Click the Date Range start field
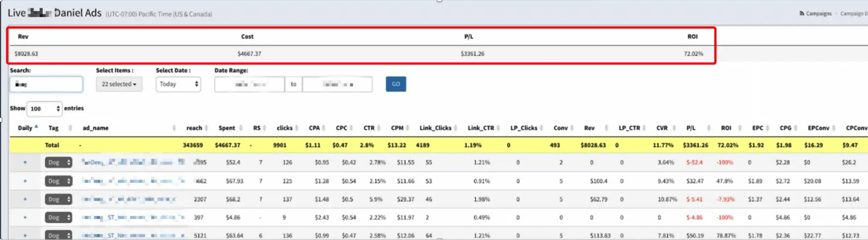868x240 pixels. tap(249, 85)
